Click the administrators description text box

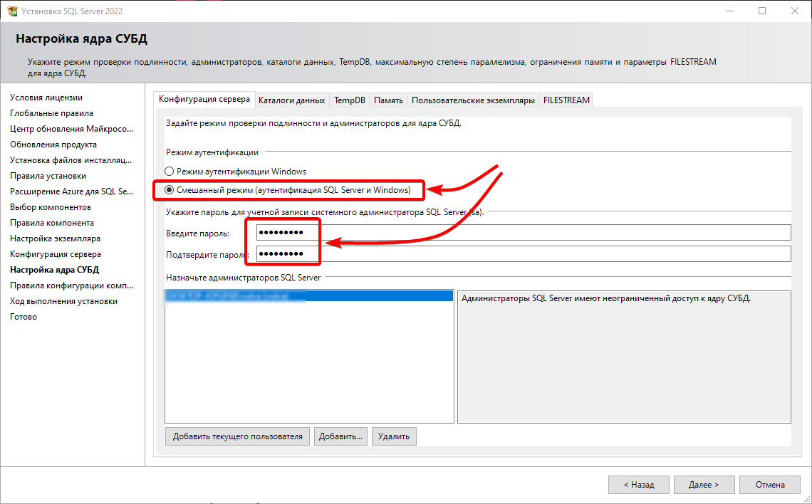tap(624, 357)
